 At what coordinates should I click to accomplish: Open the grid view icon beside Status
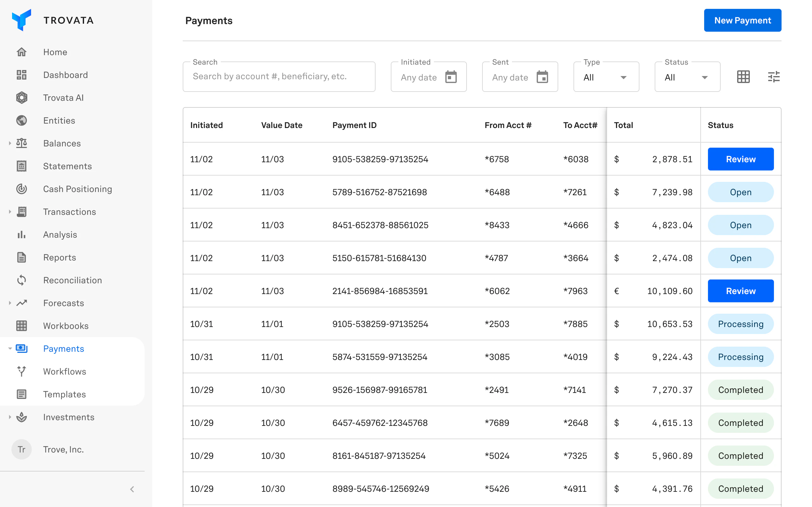point(743,77)
